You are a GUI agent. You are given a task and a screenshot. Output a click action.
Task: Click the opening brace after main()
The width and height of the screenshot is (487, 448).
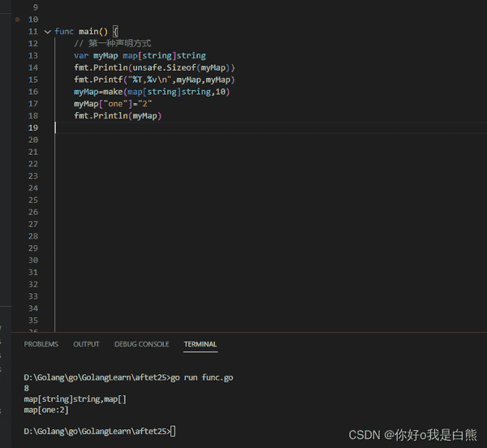pos(116,32)
